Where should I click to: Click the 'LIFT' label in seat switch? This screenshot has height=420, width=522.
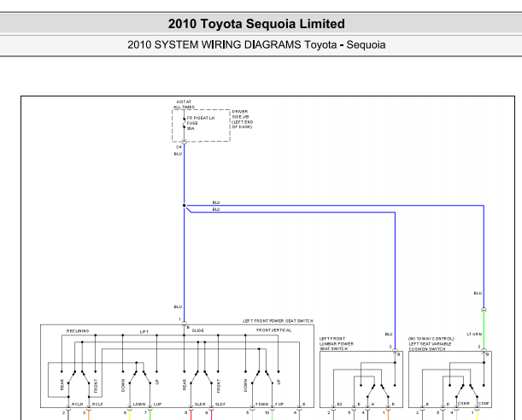144,332
